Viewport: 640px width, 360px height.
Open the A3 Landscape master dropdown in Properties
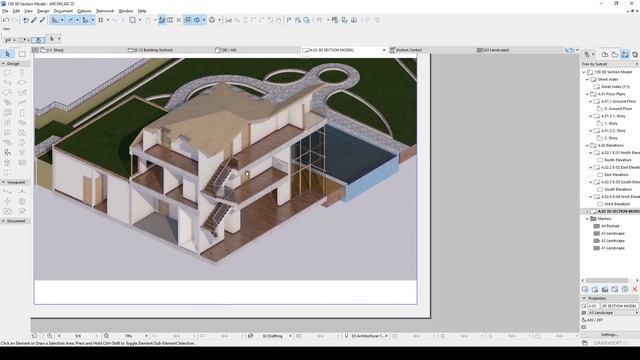tap(613, 313)
